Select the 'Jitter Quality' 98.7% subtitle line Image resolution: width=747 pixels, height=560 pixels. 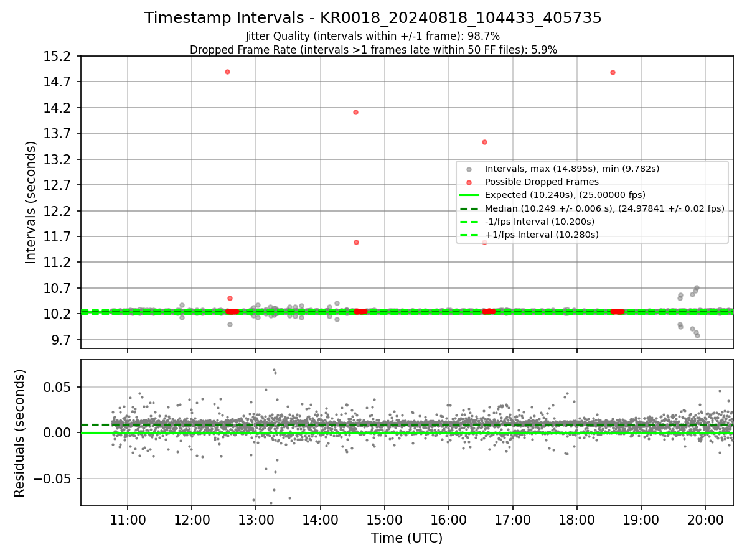[x=373, y=37]
